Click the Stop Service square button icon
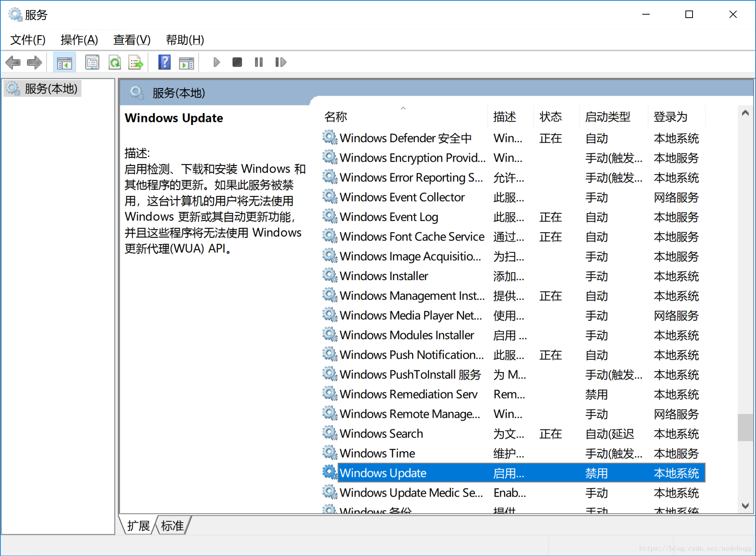This screenshot has width=756, height=556. tap(238, 63)
